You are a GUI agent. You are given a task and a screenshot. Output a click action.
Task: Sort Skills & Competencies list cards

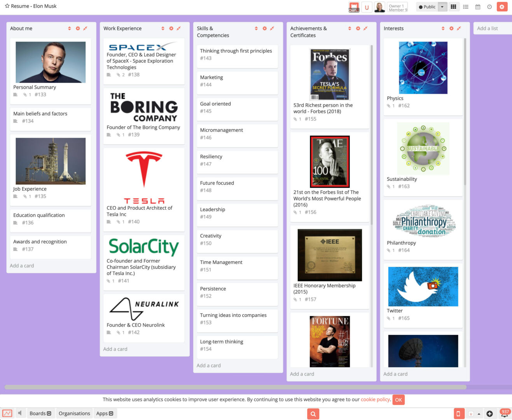tap(256, 28)
